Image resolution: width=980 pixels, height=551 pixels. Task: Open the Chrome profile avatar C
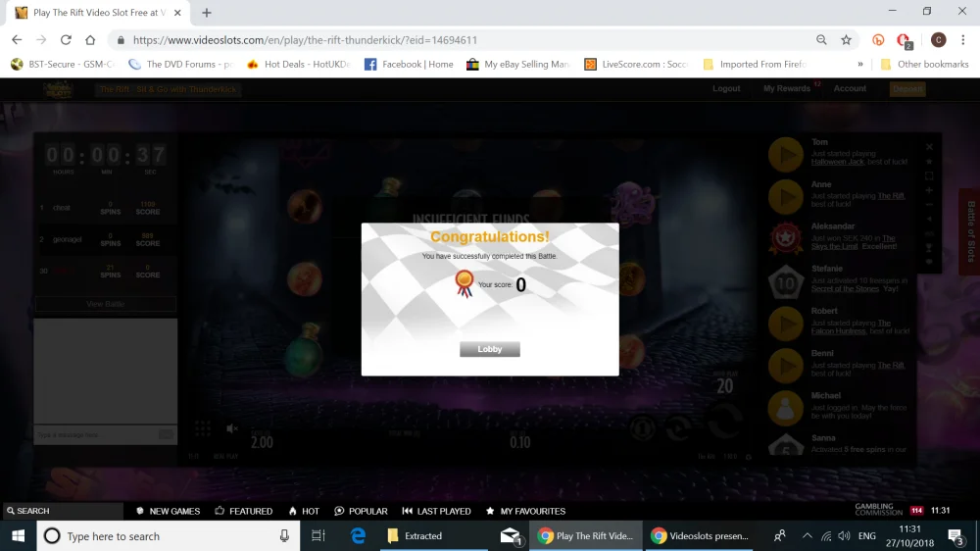pos(938,40)
